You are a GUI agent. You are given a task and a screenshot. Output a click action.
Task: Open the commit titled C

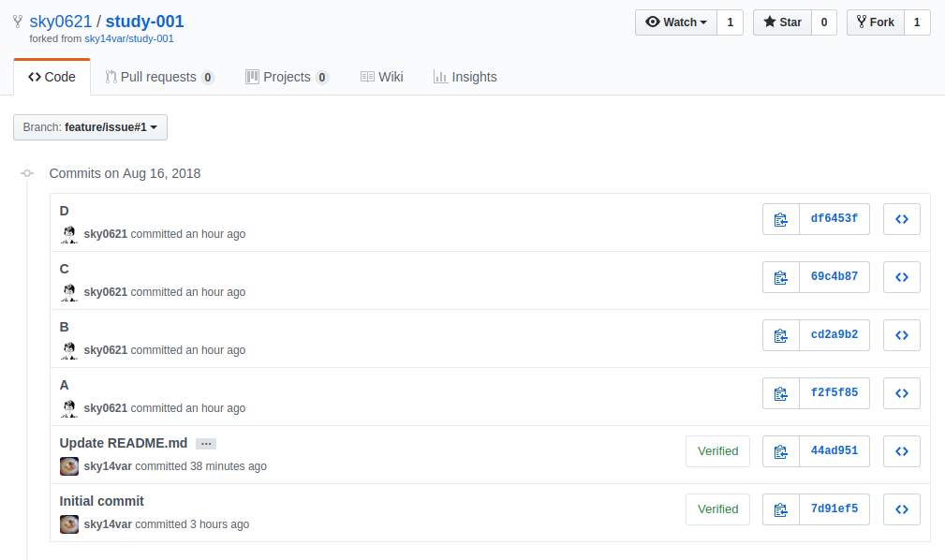pos(65,269)
